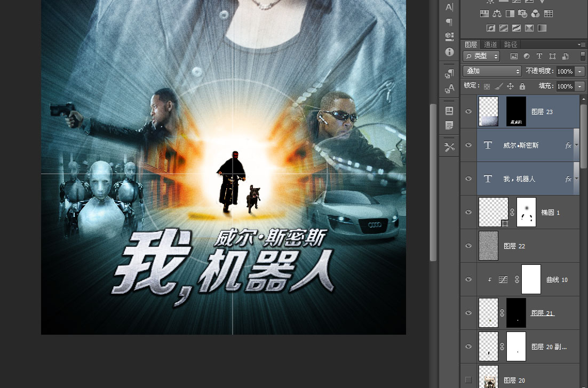Select the 图层 23 layer mask thumbnail
588x388 pixels.
516,111
